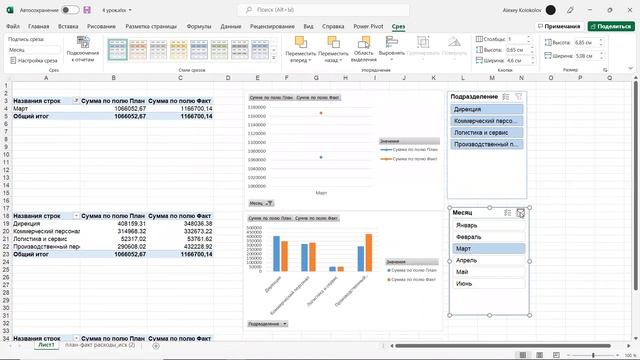Click the search box in title bar

coord(323,10)
